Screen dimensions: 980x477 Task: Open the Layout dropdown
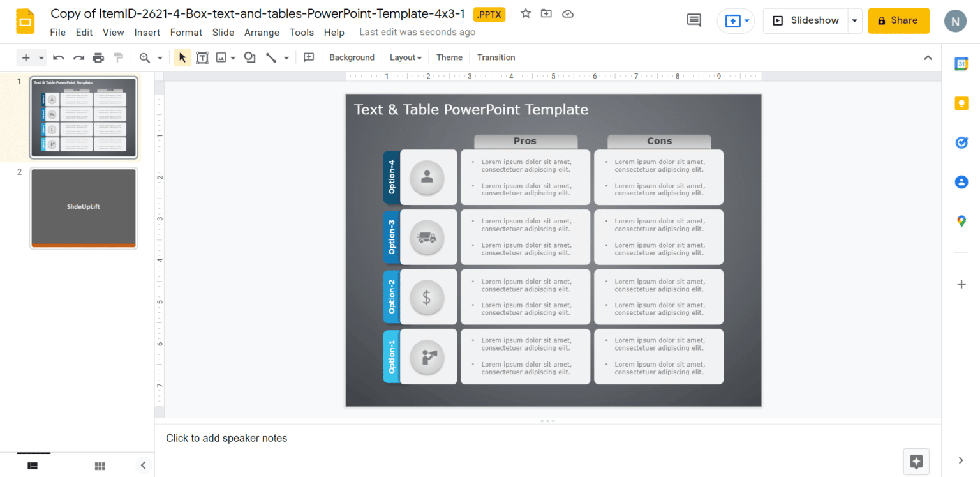[405, 57]
